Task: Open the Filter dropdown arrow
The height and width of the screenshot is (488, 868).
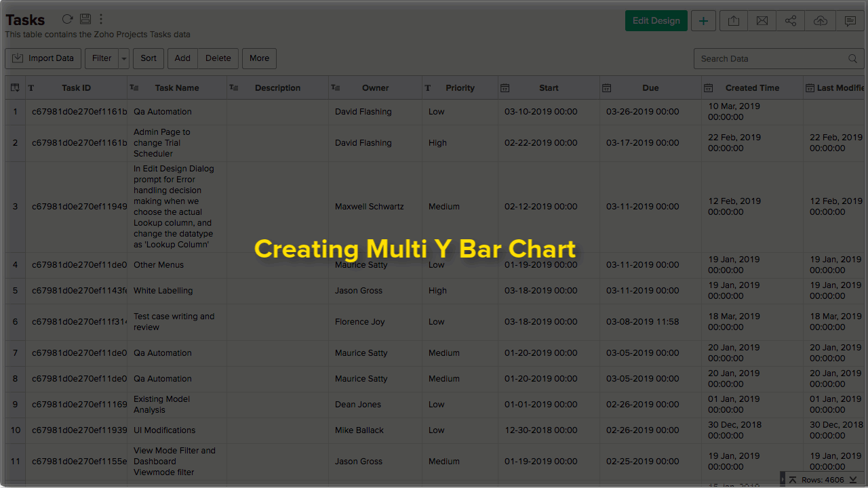Action: (123, 58)
